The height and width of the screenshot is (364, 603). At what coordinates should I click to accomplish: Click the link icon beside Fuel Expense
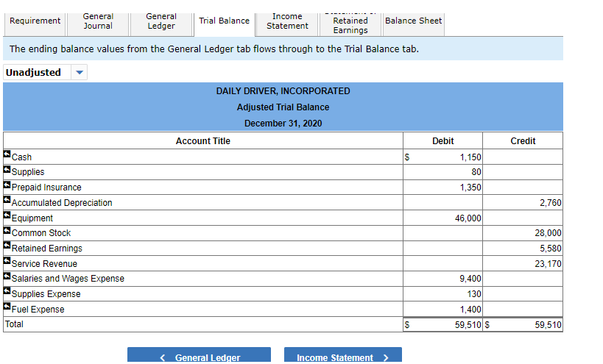coord(7,306)
